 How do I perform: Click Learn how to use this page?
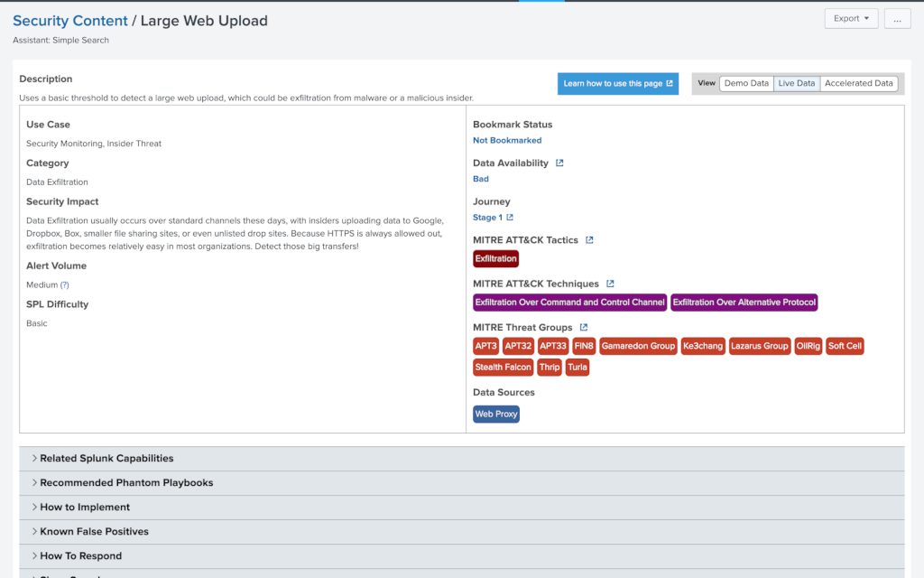click(617, 84)
